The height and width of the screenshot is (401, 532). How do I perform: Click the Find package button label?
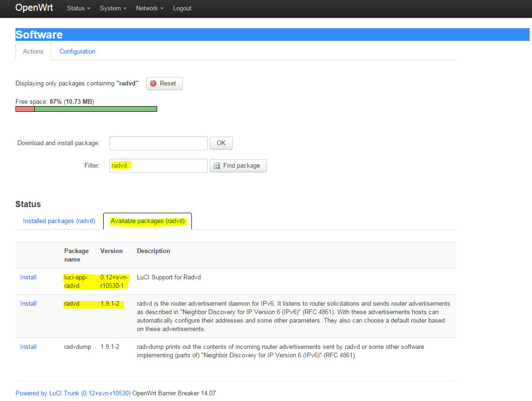coord(242,166)
